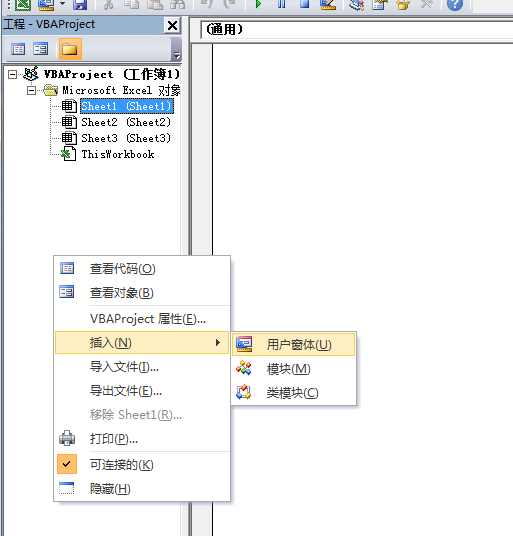Viewport: 513px width, 536px height.
Task: Collapse the VBAProject (工作簿1) tree node
Action: 12,74
